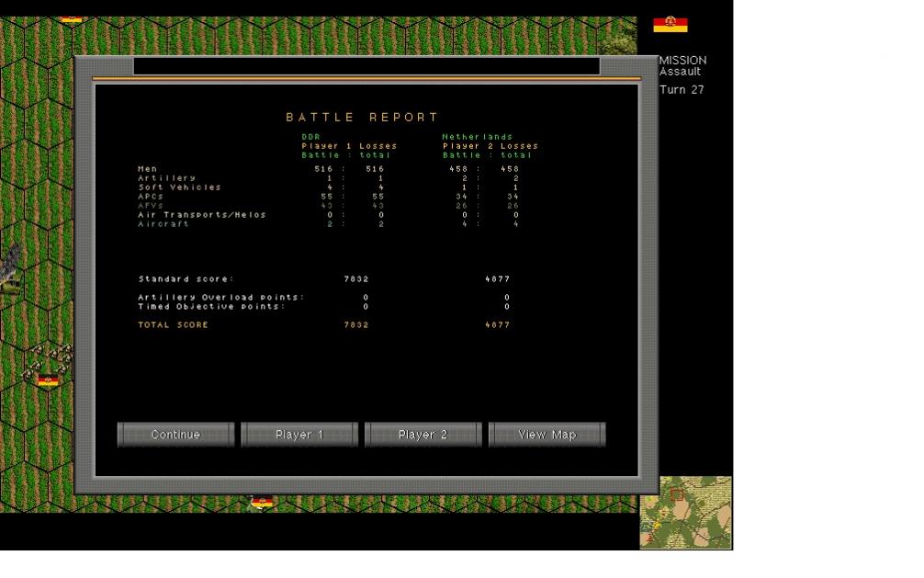Select the flag marker below the infantry squad
This screenshot has width=924, height=578.
pos(48,380)
